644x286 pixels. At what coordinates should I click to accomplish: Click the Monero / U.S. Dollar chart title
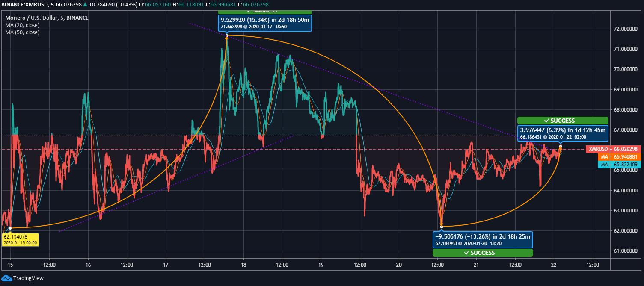(x=47, y=18)
